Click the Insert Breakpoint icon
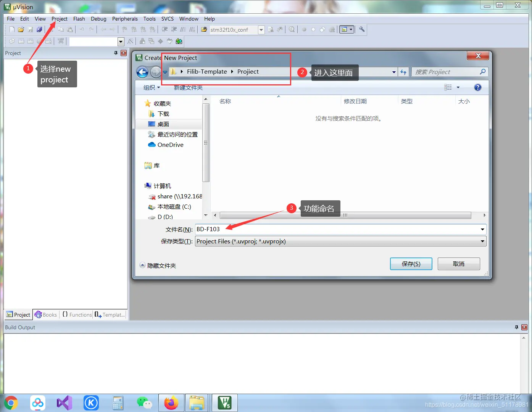 [x=304, y=29]
